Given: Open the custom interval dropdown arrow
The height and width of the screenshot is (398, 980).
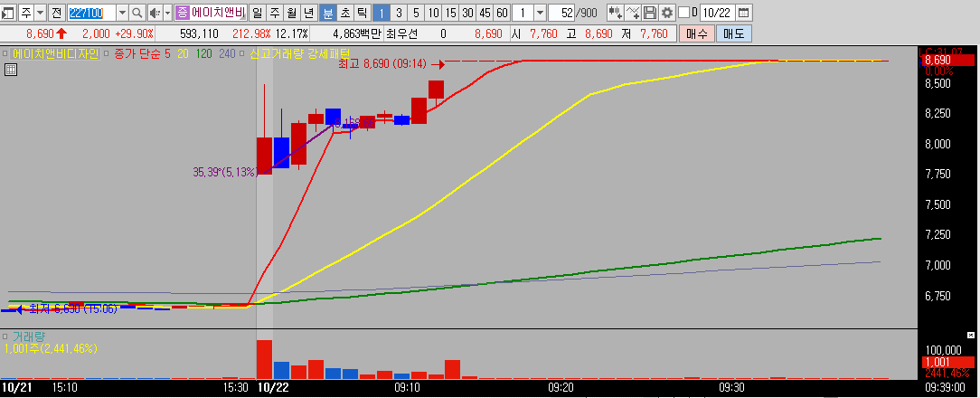Looking at the screenshot, I should (540, 12).
